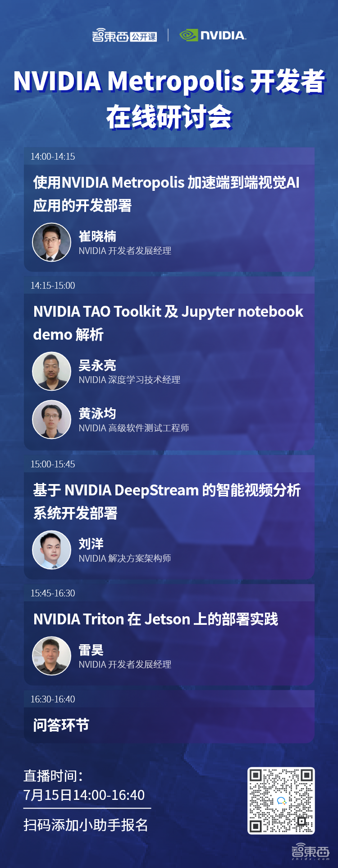This screenshot has width=338, height=868.
Task: Click 崔晓楠's speaker photo
Action: click(x=52, y=242)
